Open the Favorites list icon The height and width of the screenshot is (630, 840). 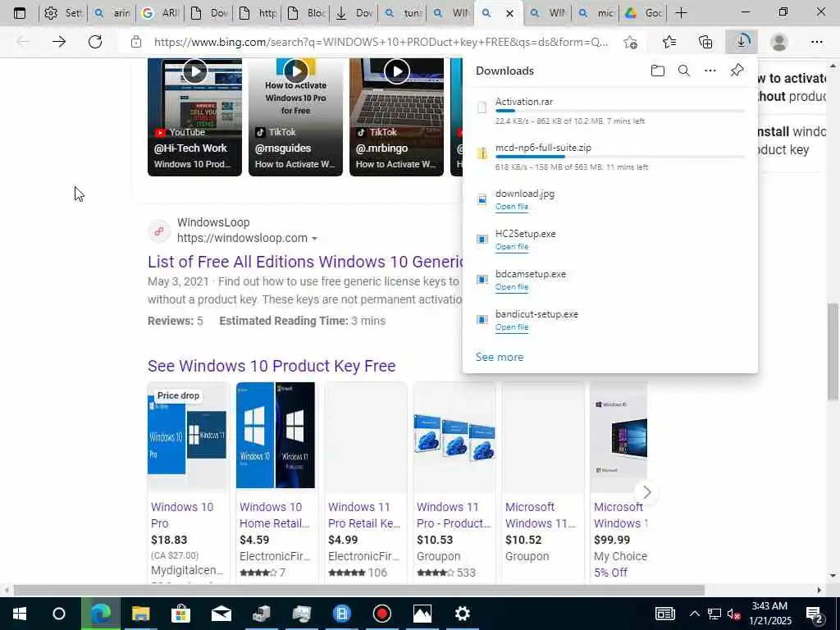click(x=669, y=42)
